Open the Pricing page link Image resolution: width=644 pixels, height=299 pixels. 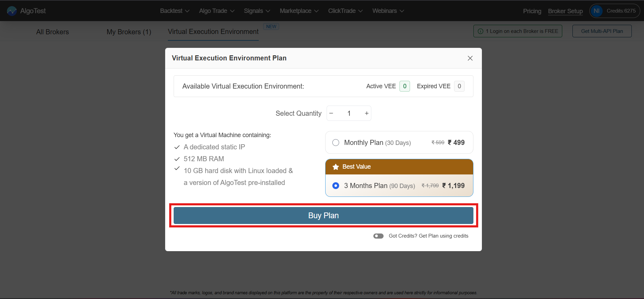532,11
